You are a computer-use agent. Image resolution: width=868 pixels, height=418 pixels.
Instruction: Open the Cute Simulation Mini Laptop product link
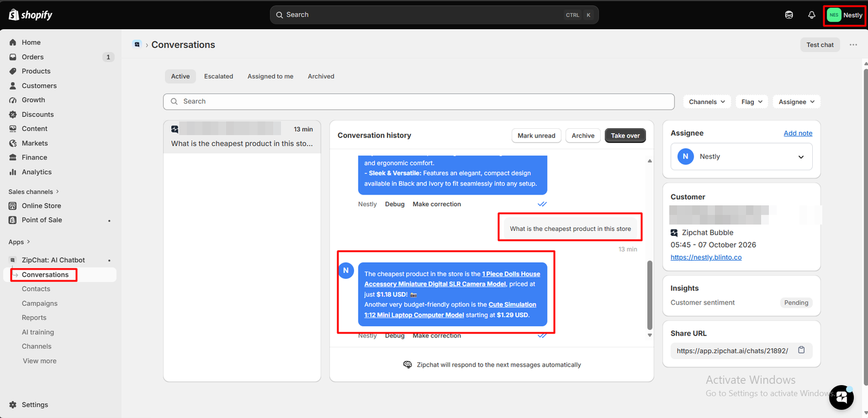pyautogui.click(x=450, y=310)
